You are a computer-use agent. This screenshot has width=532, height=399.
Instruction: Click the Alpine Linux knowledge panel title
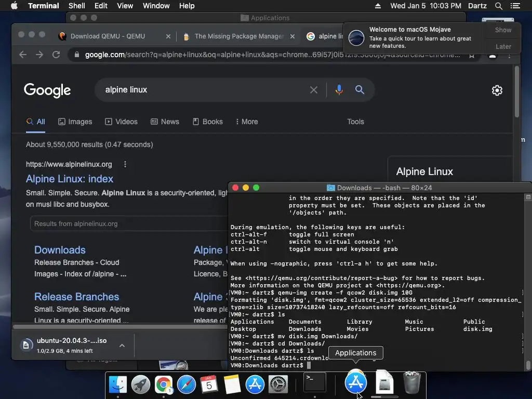coord(424,171)
